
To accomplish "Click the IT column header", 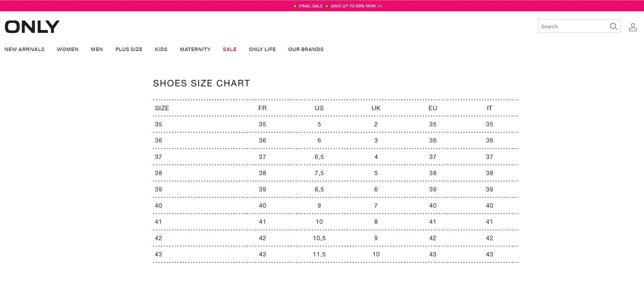I will pos(489,108).
